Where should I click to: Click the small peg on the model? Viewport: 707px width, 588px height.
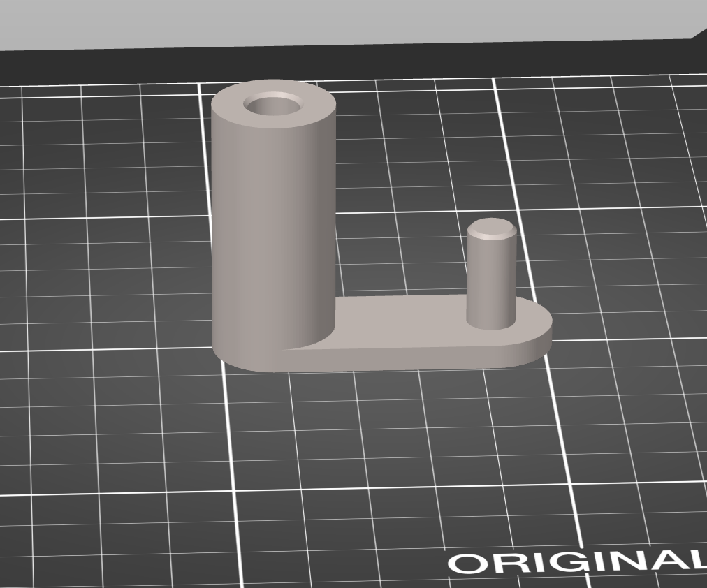(491, 274)
